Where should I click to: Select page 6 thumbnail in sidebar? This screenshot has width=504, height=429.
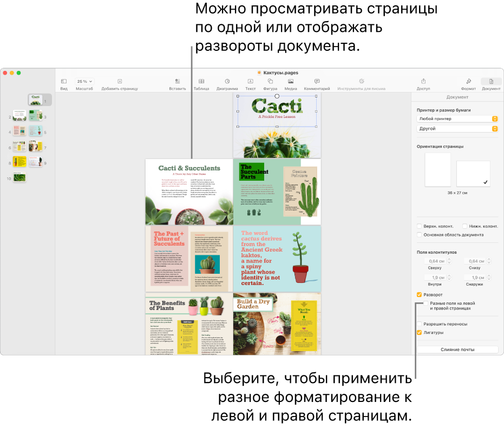click(19, 146)
